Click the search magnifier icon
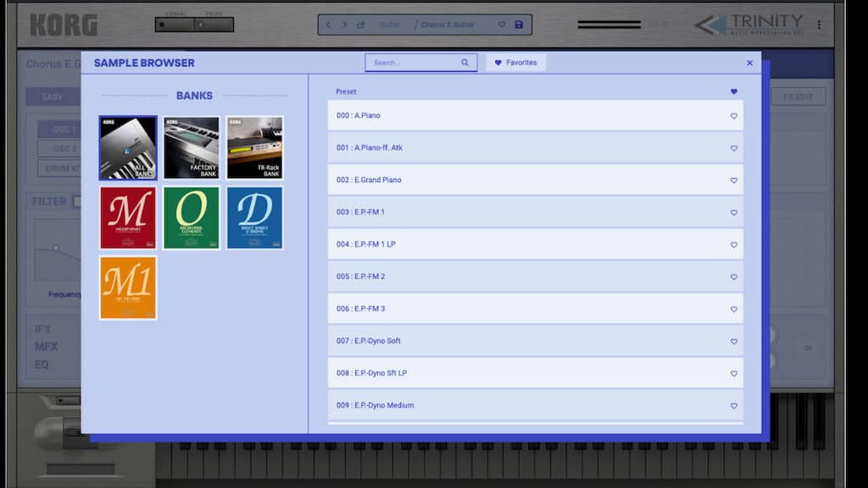The height and width of the screenshot is (488, 868). pos(465,63)
